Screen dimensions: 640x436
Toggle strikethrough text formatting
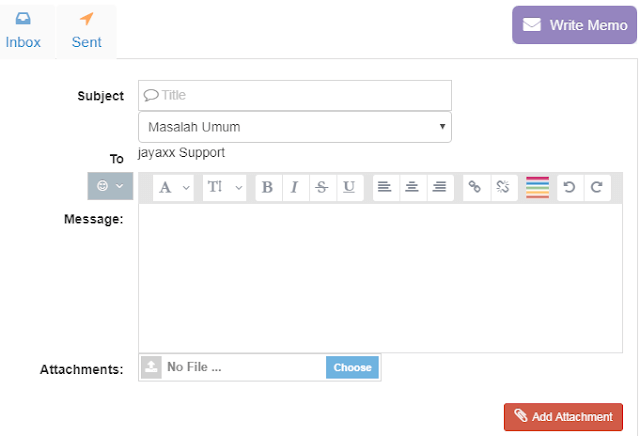point(322,188)
